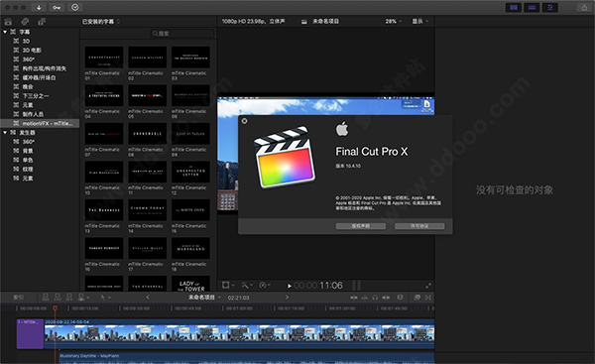Select the purple mTitle clip in timeline
This screenshot has width=595, height=364.
30,334
